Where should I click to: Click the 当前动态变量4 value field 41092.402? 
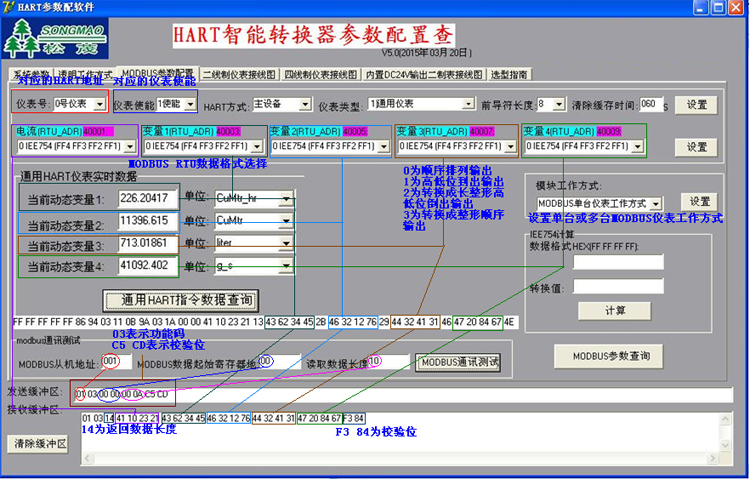point(147,266)
